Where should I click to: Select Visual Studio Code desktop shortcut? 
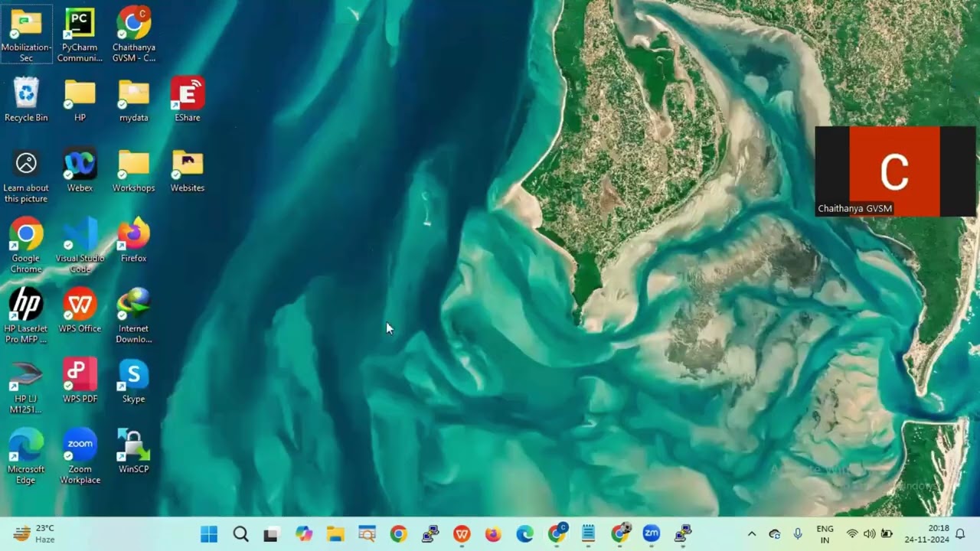[x=80, y=246]
